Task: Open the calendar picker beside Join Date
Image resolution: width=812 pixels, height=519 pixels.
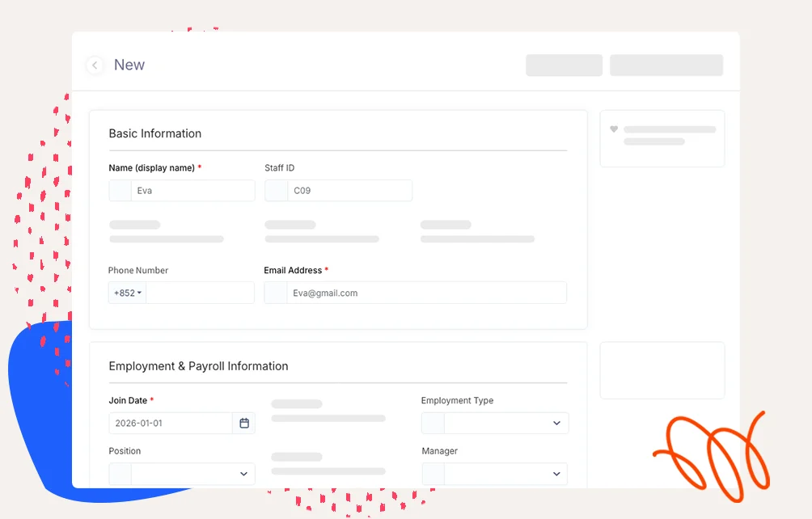Action: click(x=244, y=423)
